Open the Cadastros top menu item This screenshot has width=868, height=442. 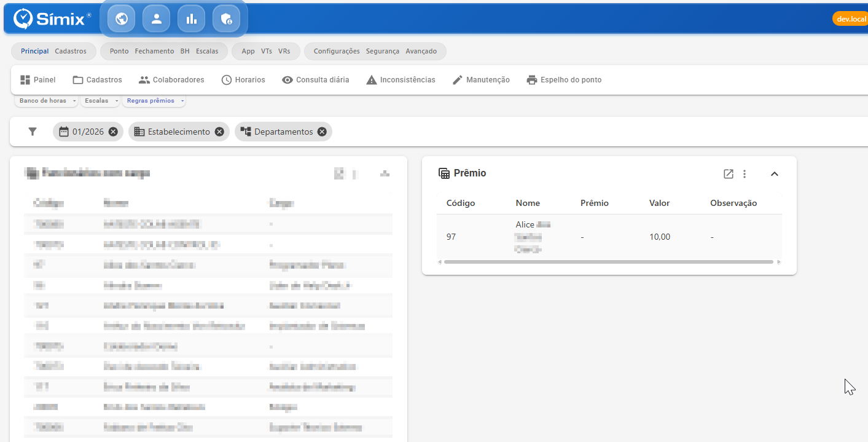[71, 51]
